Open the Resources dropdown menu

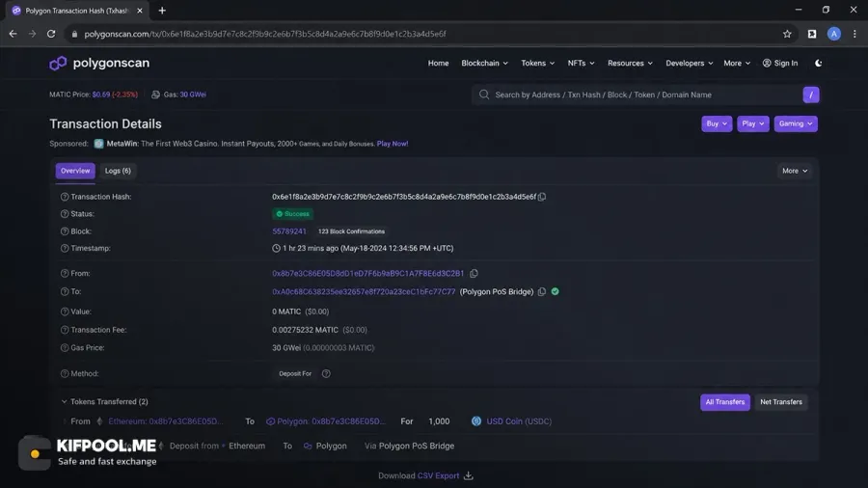pos(630,63)
